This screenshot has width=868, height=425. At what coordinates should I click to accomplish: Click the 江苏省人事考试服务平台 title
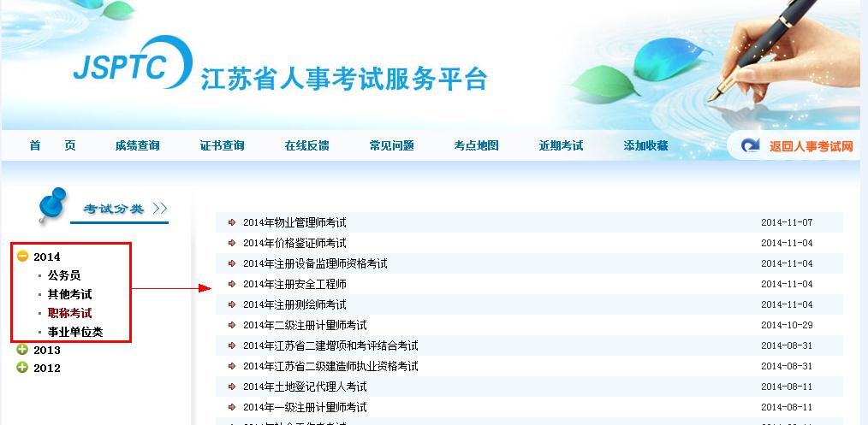(x=344, y=79)
